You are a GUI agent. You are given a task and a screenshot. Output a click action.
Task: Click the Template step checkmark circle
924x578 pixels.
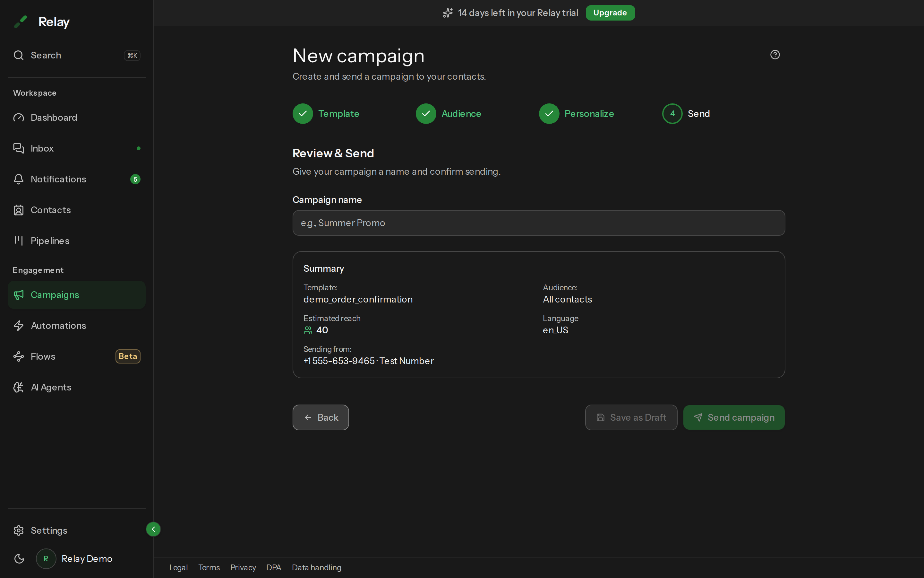coord(303,114)
